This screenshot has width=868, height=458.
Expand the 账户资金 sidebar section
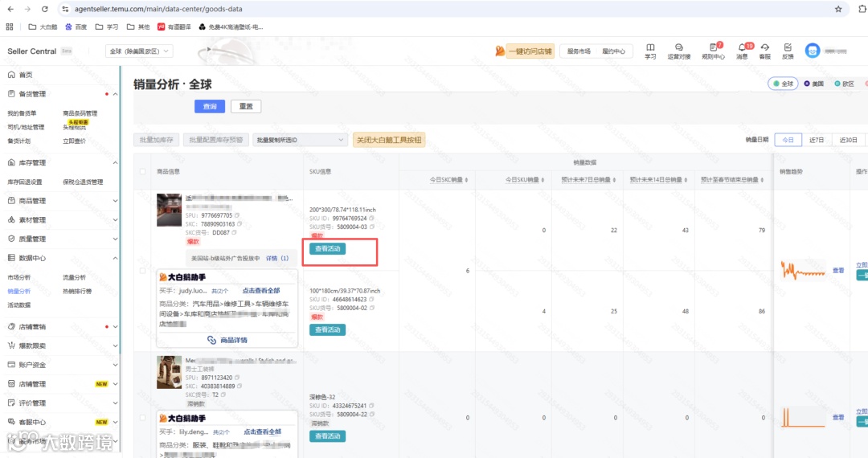(115, 365)
